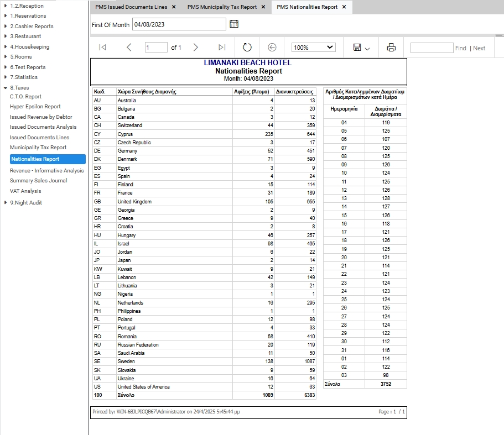504x435 pixels.
Task: Expand the 7.Statistics node
Action: [x=6, y=77]
